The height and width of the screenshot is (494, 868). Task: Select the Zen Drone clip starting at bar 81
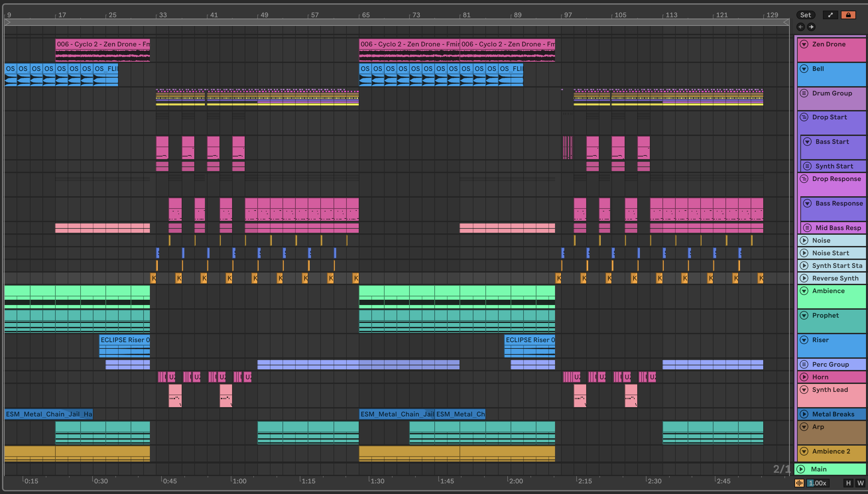(507, 50)
